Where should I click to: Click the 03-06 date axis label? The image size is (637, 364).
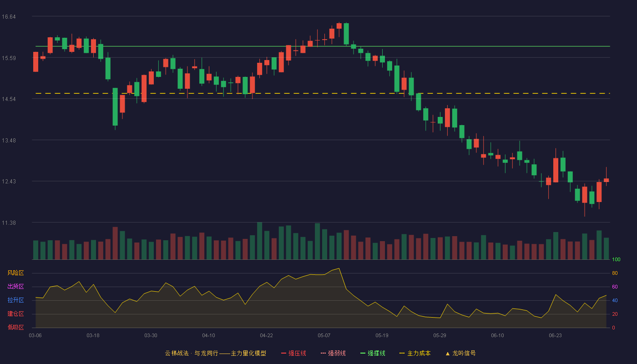35,335
